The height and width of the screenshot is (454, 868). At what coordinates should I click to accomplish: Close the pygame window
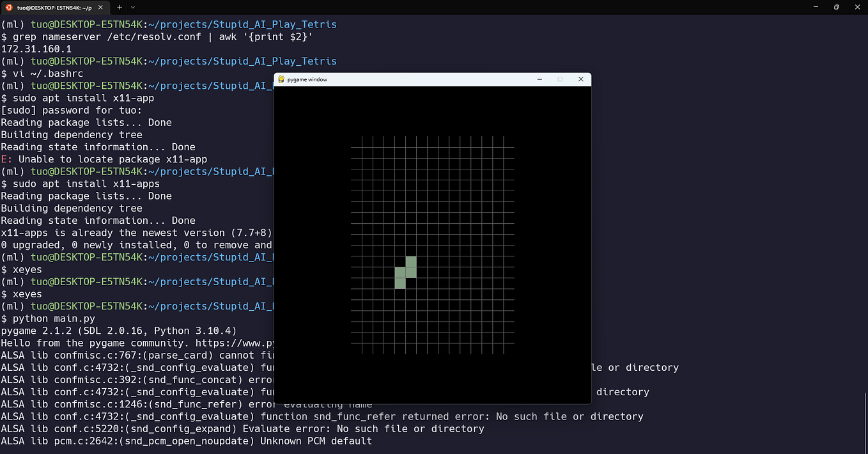coord(580,79)
